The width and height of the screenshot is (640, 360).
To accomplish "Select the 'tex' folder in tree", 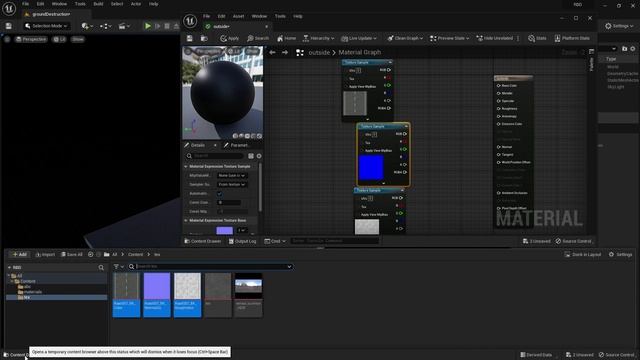I will click(27, 298).
